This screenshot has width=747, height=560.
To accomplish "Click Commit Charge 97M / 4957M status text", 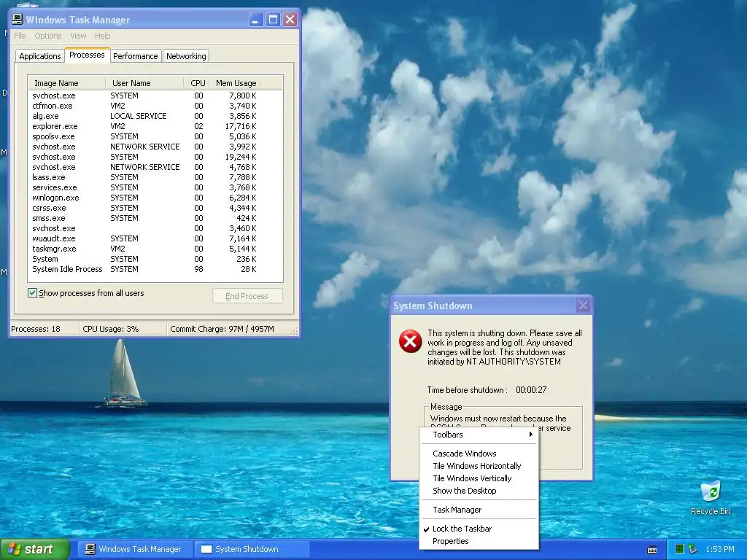I will (x=222, y=329).
